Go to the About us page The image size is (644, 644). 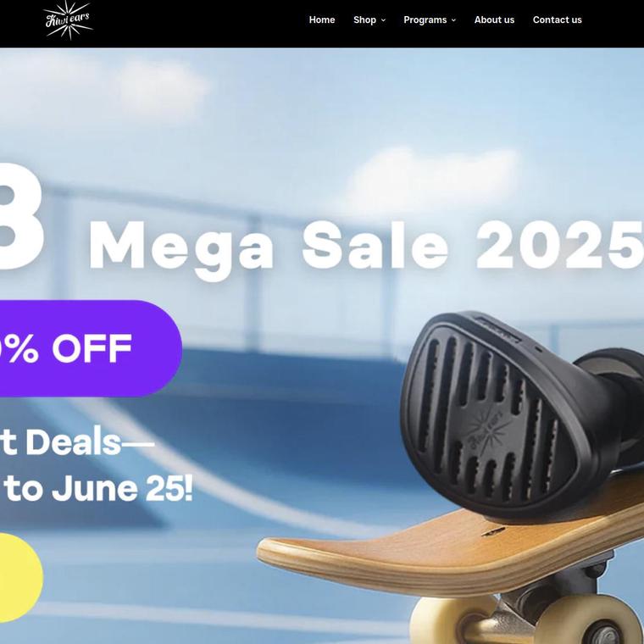click(x=494, y=19)
